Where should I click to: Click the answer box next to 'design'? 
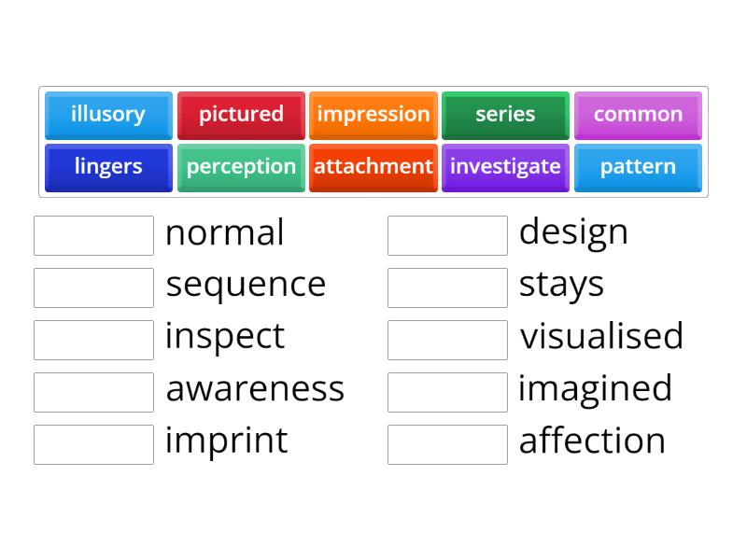447,235
